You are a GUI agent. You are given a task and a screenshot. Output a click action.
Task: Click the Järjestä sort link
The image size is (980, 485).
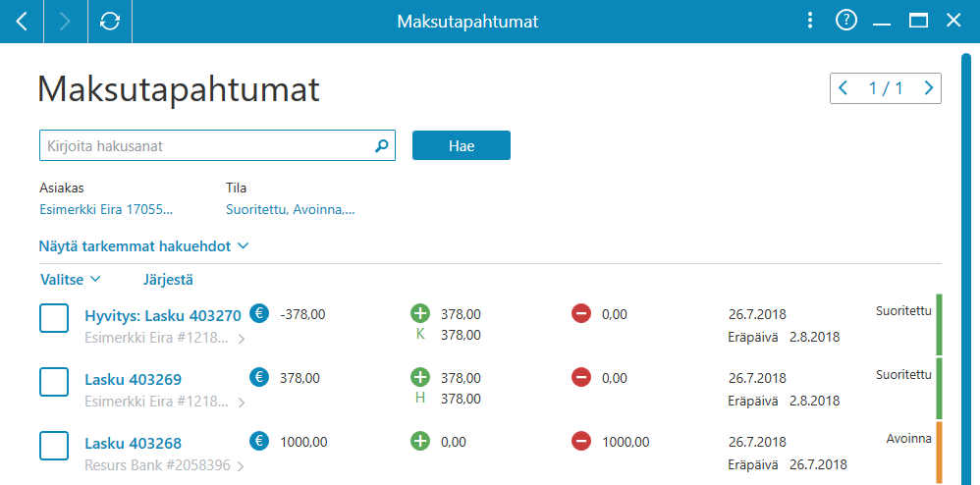168,280
